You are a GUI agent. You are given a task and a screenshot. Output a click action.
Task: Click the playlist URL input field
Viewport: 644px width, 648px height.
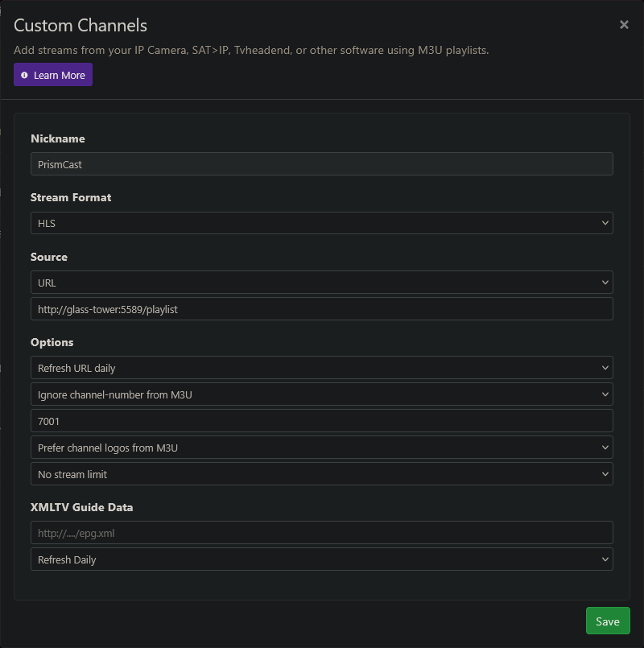pyautogui.click(x=321, y=309)
